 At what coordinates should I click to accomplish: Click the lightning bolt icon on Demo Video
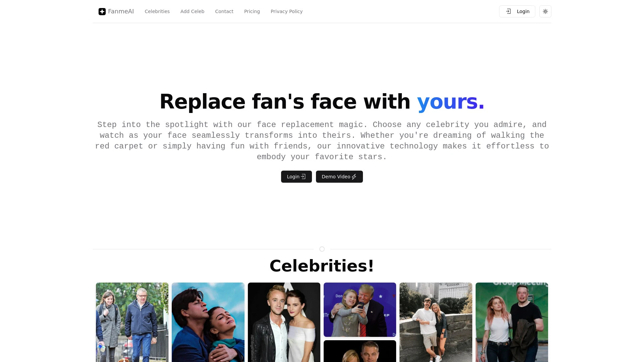[x=354, y=177]
